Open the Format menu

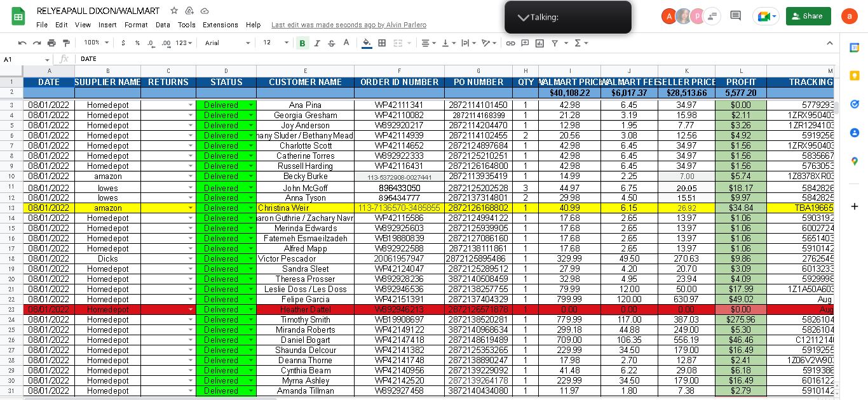136,25
